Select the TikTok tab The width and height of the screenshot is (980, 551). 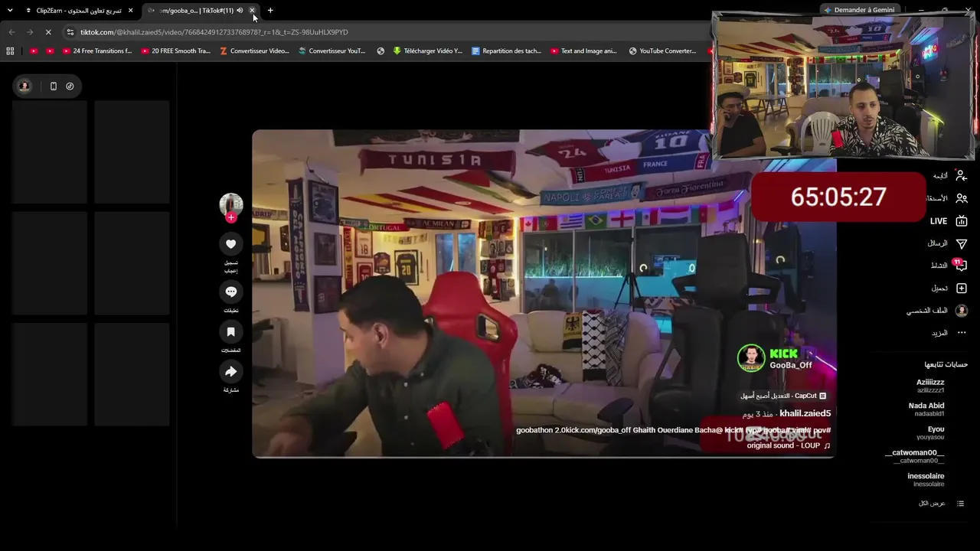[201, 11]
